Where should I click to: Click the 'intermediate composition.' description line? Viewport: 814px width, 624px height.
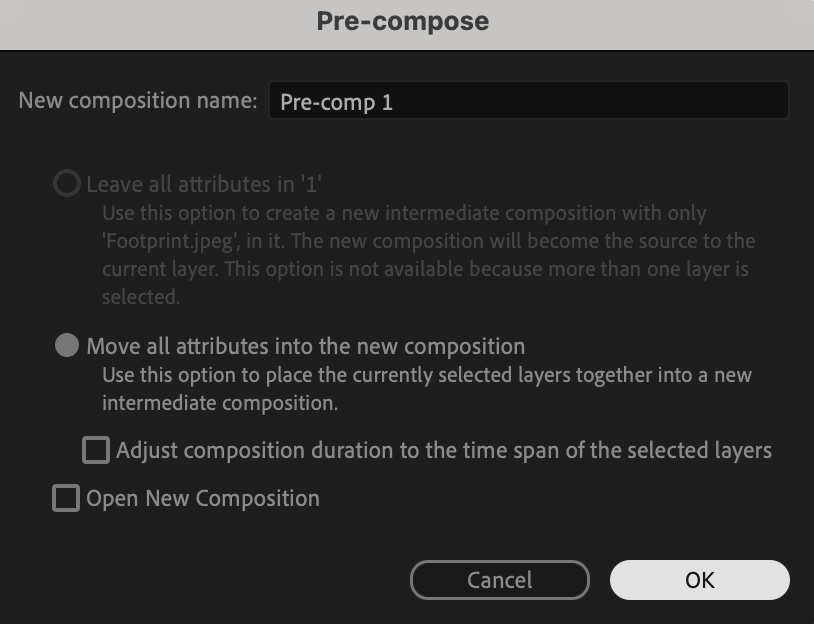click(x=220, y=404)
